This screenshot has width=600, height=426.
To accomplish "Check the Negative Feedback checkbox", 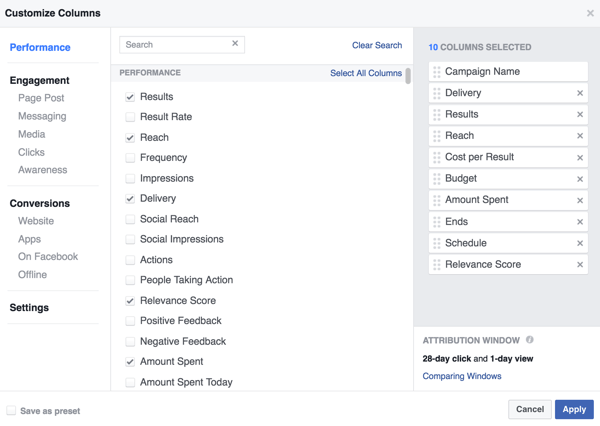I will coord(130,341).
